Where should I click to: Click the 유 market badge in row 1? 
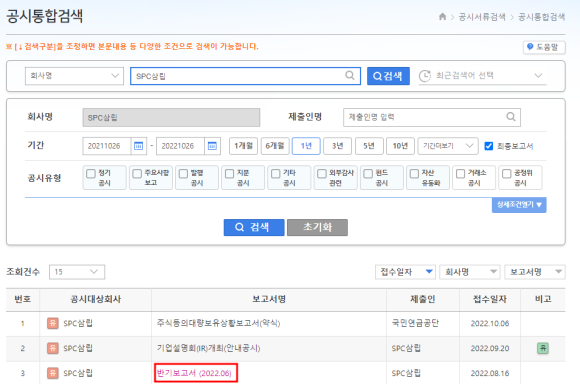coord(53,323)
